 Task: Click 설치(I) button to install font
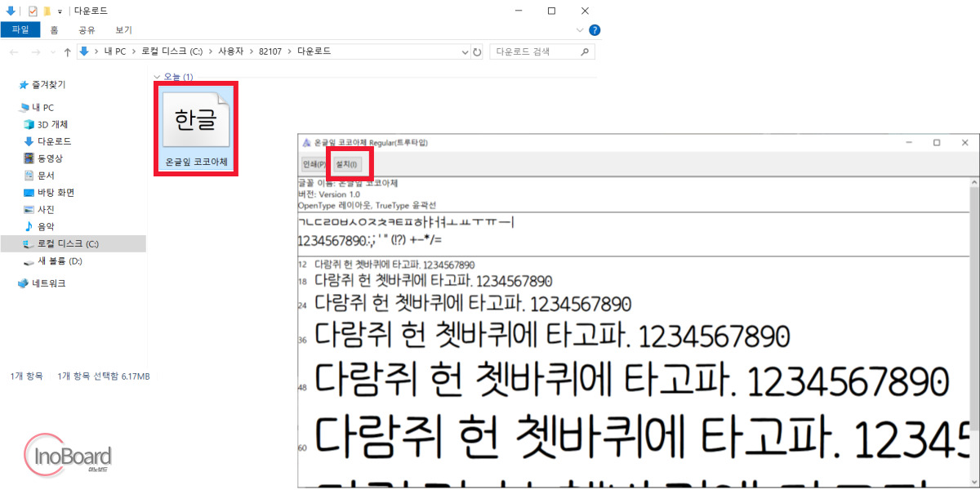[346, 164]
